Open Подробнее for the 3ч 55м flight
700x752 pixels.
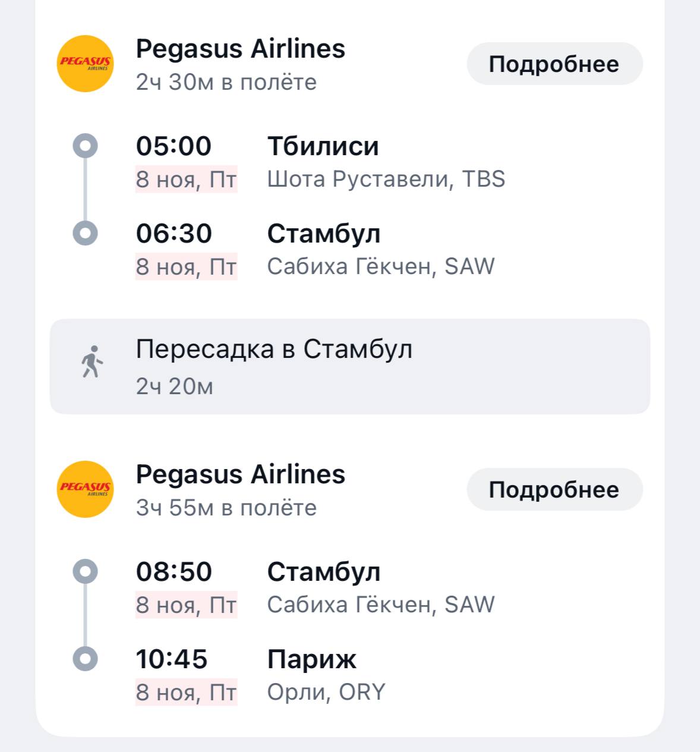[x=554, y=490]
